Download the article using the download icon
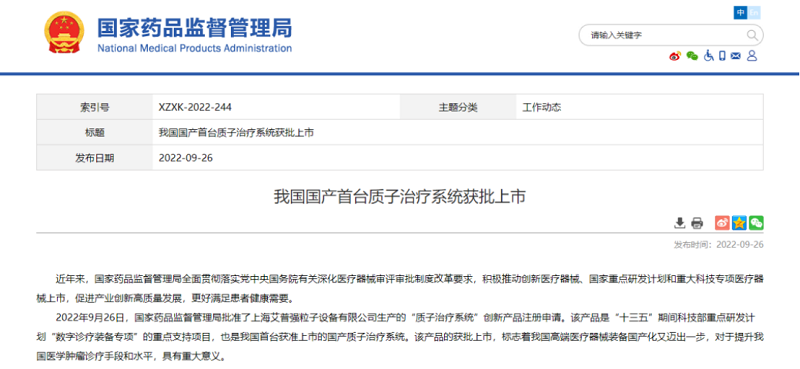The height and width of the screenshot is (369, 800). click(x=680, y=223)
